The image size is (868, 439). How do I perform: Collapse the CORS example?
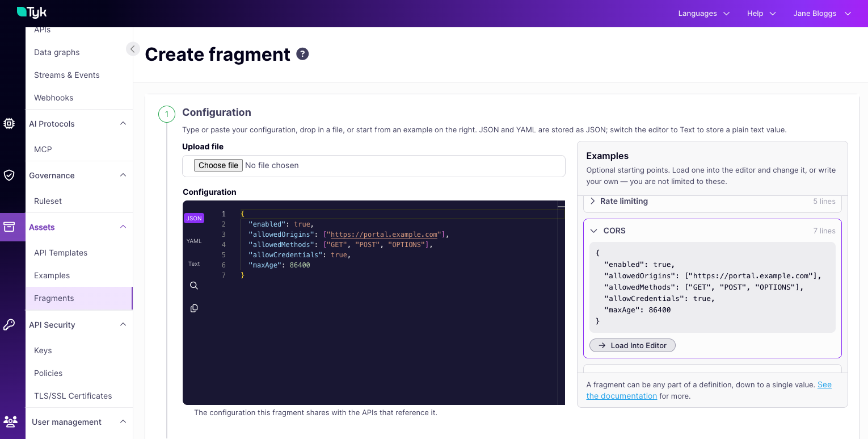point(713,231)
